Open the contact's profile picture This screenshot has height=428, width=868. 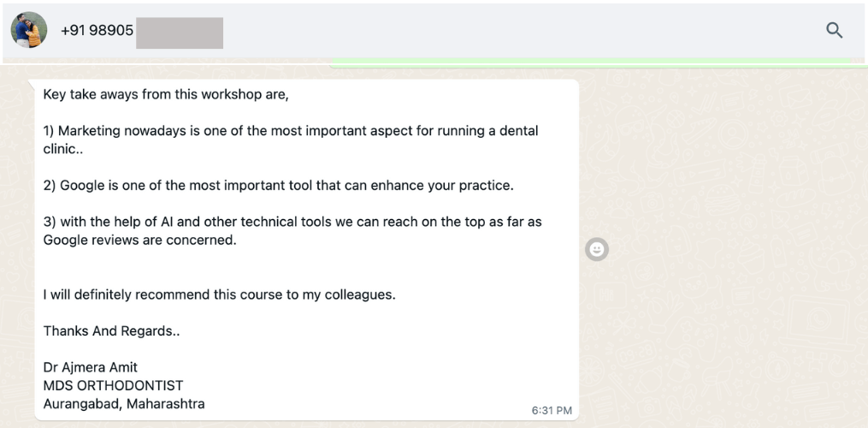click(28, 31)
